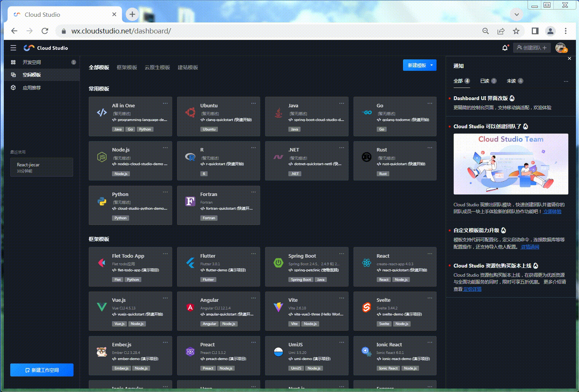The height and width of the screenshot is (392, 579).
Task: Open the user avatar menu
Action: click(x=561, y=48)
